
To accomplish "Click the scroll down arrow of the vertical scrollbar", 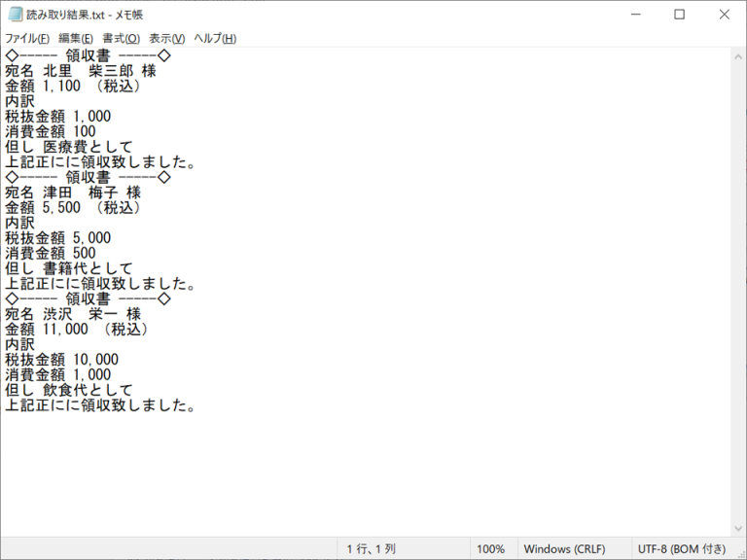I will [738, 528].
